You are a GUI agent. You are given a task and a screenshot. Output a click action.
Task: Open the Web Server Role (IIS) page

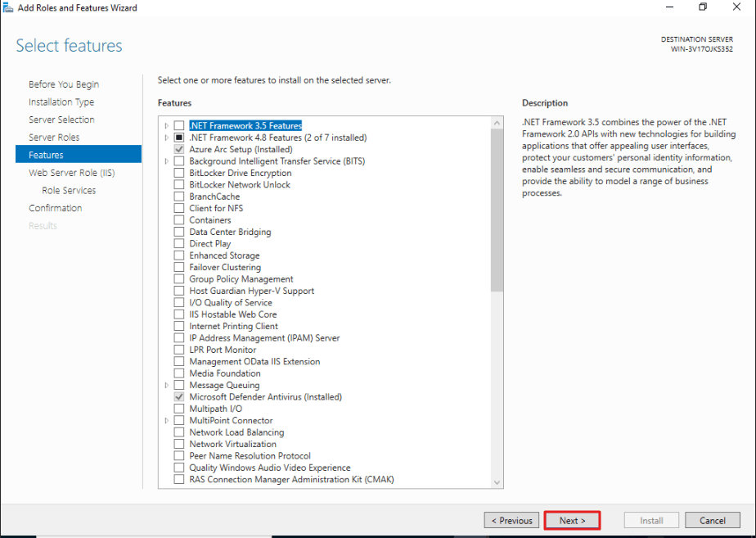[72, 173]
